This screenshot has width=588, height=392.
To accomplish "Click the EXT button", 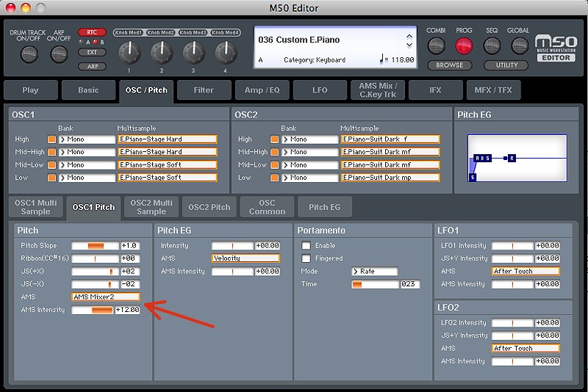I will (92, 52).
